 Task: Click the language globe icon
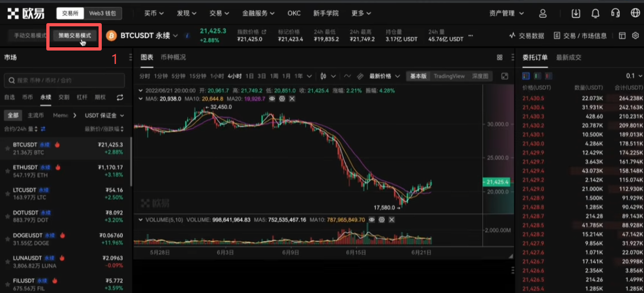click(635, 13)
